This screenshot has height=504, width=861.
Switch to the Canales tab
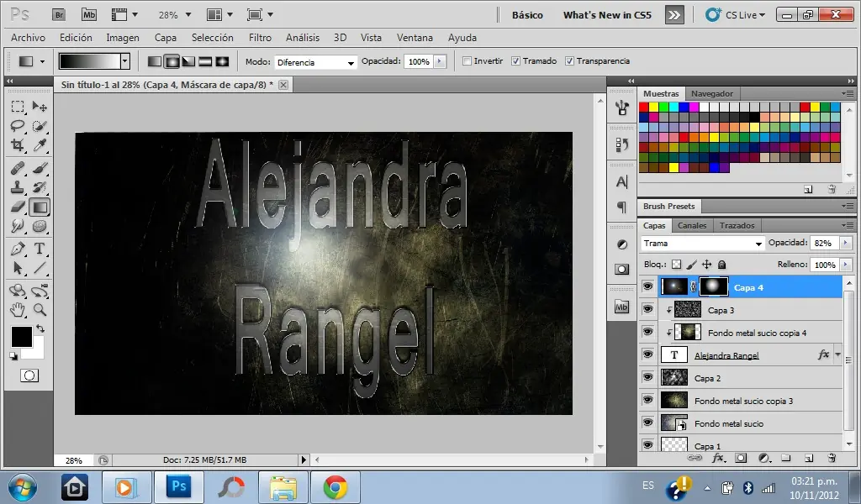tap(692, 225)
